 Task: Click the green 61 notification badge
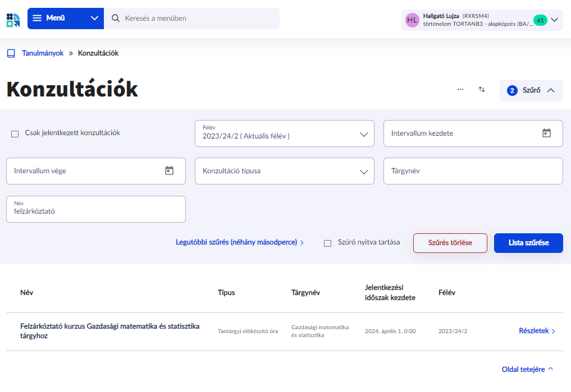click(540, 20)
